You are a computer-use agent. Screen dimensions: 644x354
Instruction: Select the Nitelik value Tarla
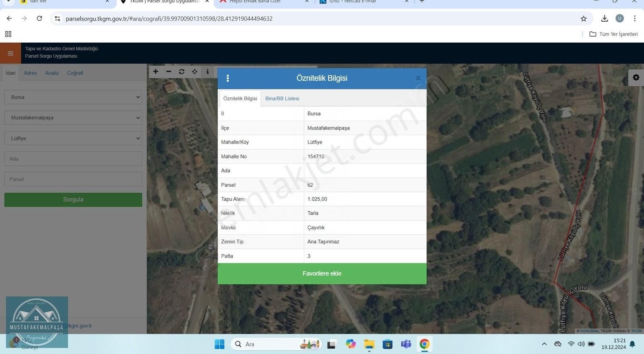pos(313,213)
